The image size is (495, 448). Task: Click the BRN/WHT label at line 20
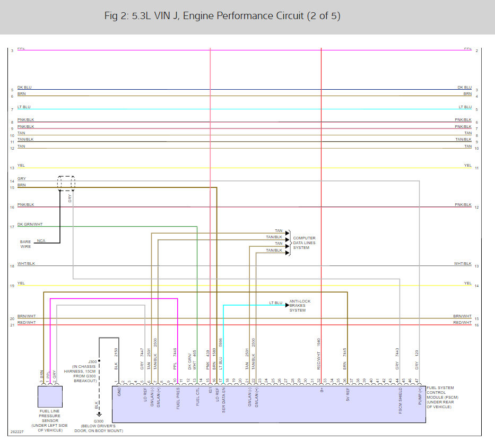point(27,316)
